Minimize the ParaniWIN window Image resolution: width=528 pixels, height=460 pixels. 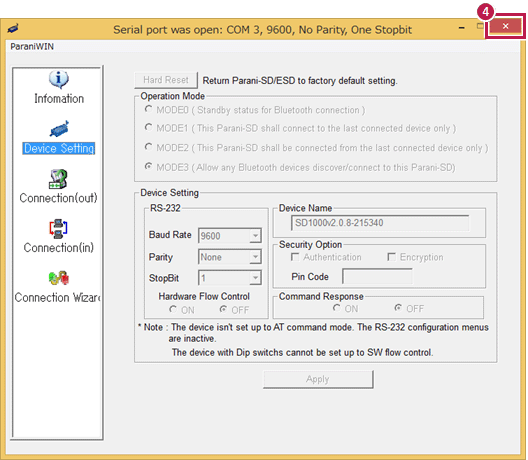coord(462,28)
